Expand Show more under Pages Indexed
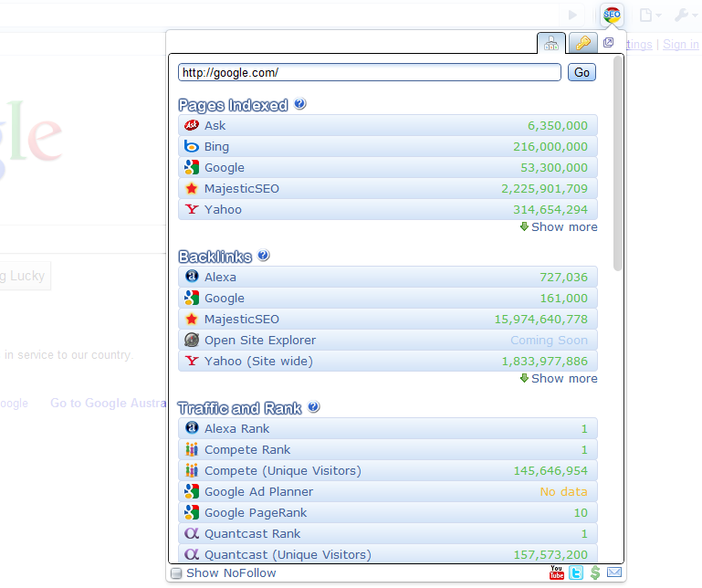702x588 pixels. click(x=559, y=227)
